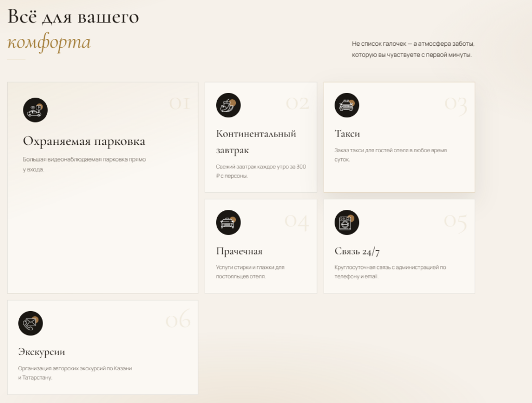
Task: Click the Заказ такси для гостей text
Action: [x=391, y=155]
